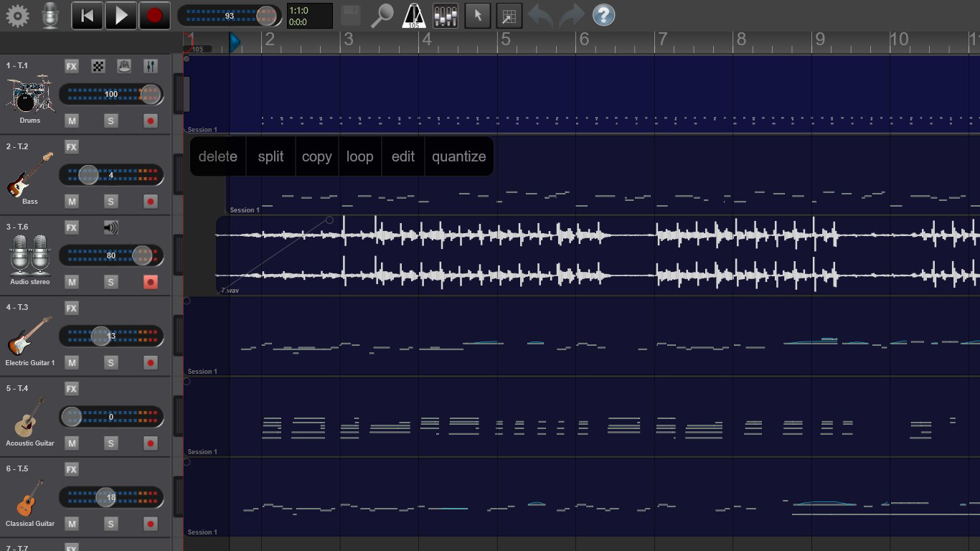The height and width of the screenshot is (551, 980).
Task: Choose split from the clip context menu
Action: click(x=270, y=156)
